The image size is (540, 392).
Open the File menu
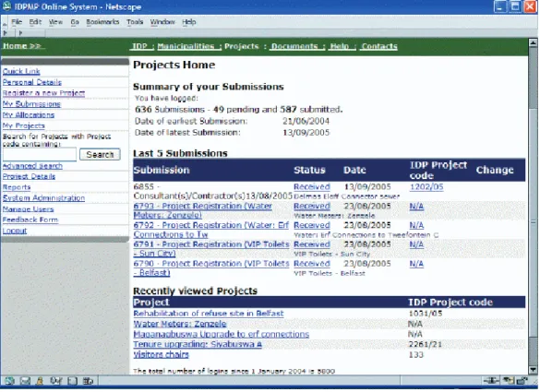(17, 22)
